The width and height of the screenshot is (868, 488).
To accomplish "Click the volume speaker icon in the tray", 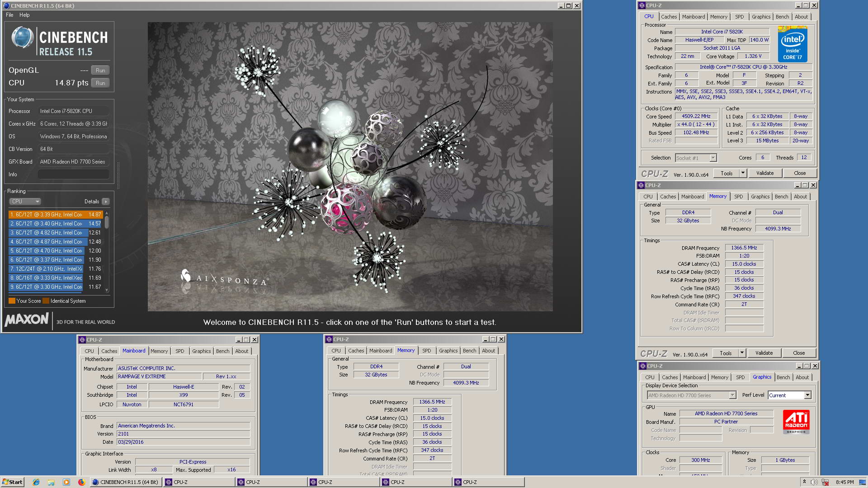I will coord(814,482).
